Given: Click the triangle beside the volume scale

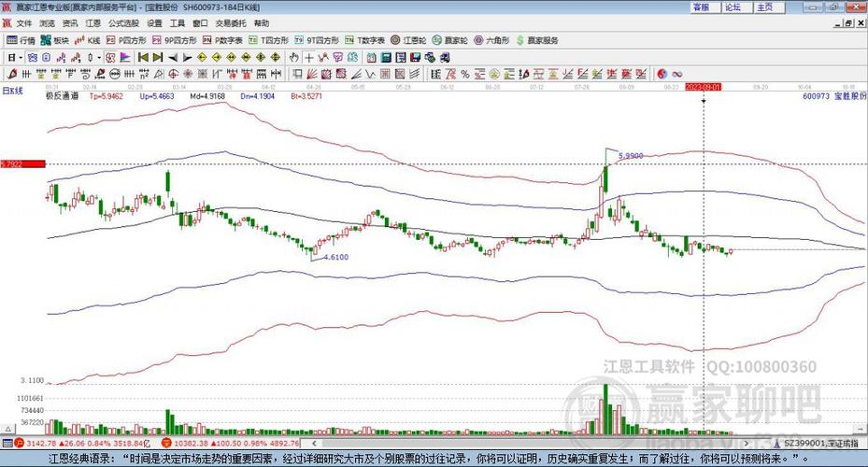Looking at the screenshot, I should 8,429.
